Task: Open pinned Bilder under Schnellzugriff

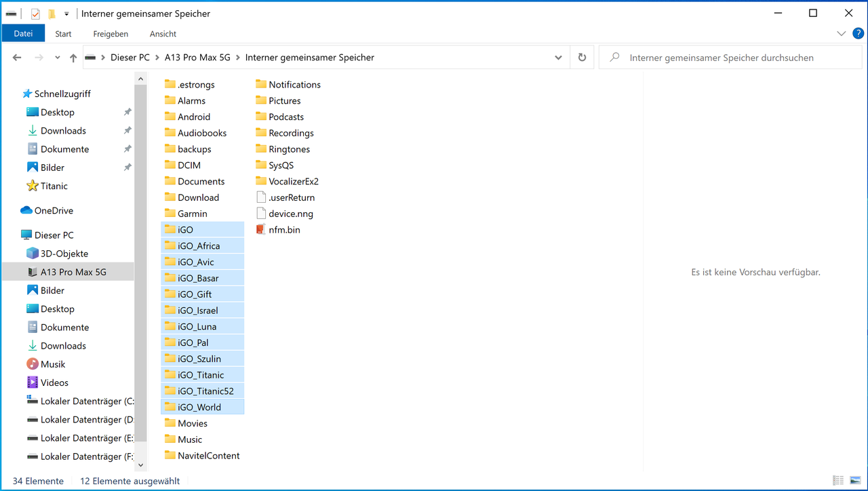Action: (52, 167)
